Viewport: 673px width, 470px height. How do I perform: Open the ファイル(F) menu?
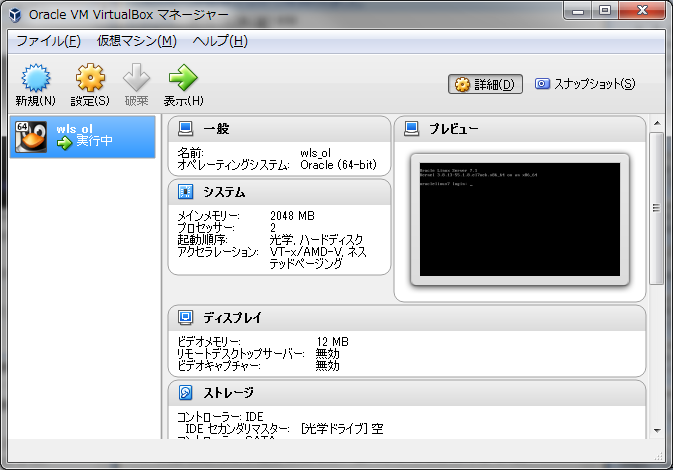[48, 41]
